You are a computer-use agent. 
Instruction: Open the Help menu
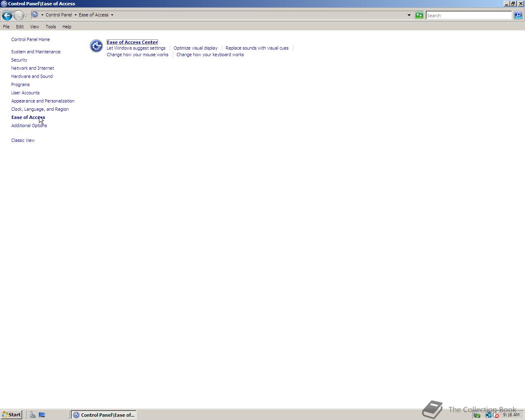coord(67,27)
